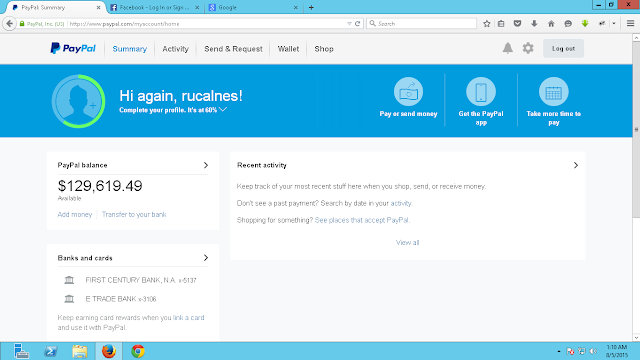This screenshot has height=360, width=640.
Task: Open the Shop navigation tab
Action: (x=324, y=49)
